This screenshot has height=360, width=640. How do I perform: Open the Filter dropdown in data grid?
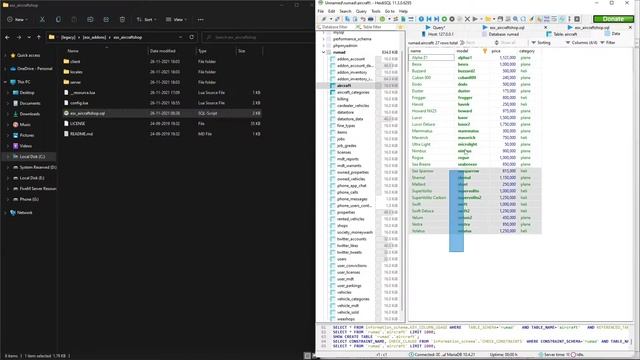pyautogui.click(x=608, y=42)
